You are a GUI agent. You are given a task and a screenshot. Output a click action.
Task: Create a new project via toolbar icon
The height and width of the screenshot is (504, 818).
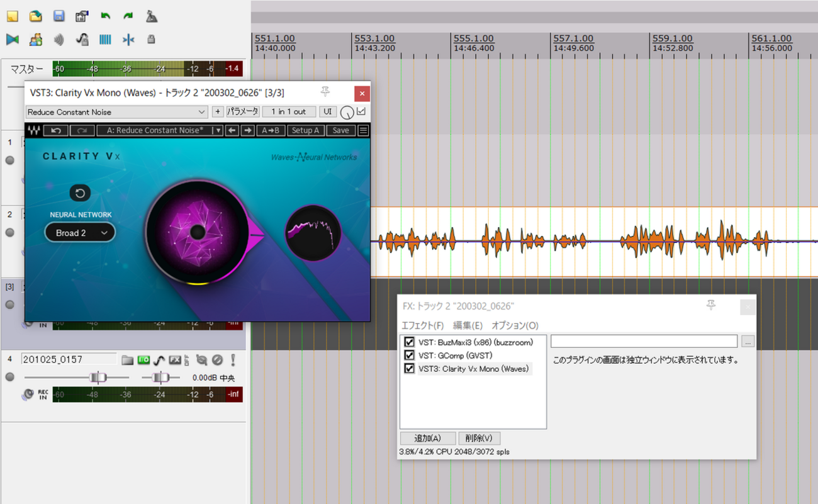[x=12, y=16]
